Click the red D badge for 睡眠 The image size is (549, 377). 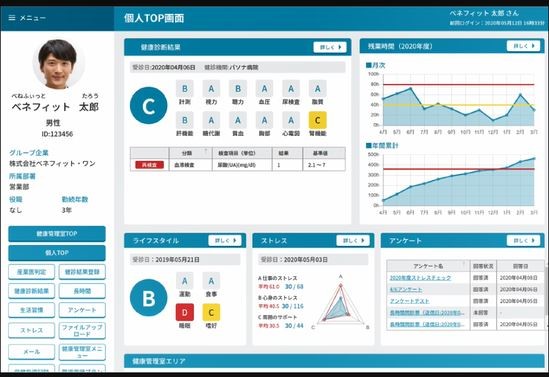(x=185, y=312)
